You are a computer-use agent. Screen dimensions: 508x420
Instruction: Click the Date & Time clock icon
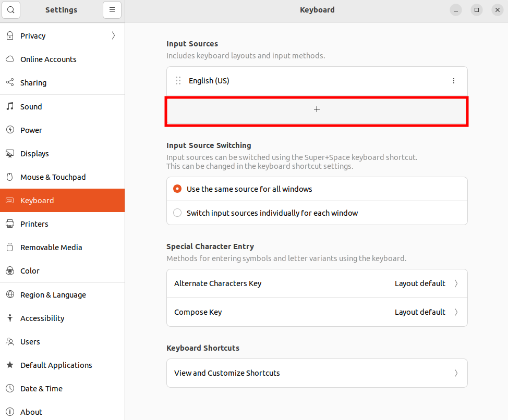coord(10,388)
